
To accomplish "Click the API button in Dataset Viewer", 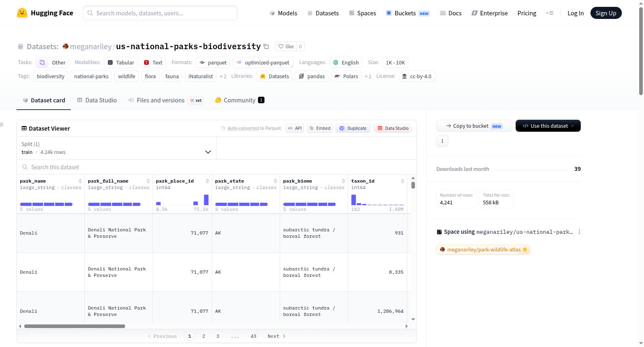I will (x=295, y=128).
